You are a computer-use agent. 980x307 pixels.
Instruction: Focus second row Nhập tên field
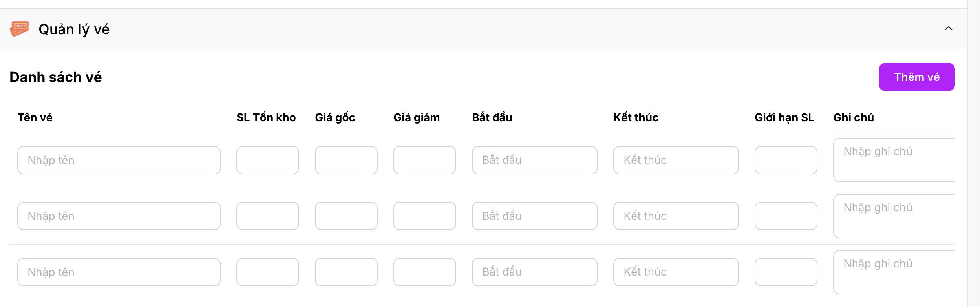[119, 216]
